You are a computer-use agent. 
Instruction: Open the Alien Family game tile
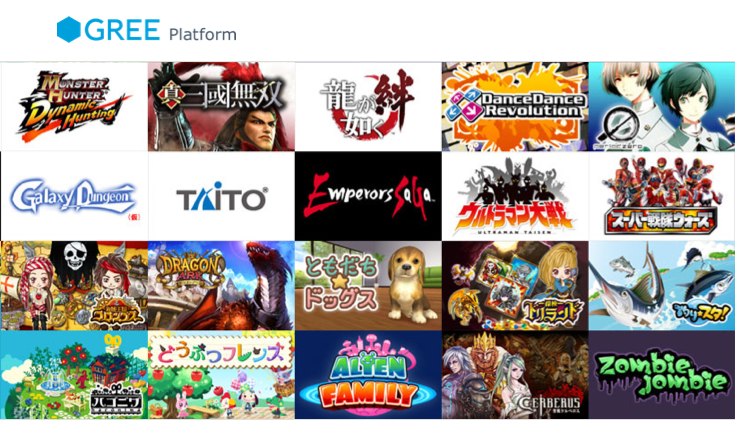click(368, 375)
